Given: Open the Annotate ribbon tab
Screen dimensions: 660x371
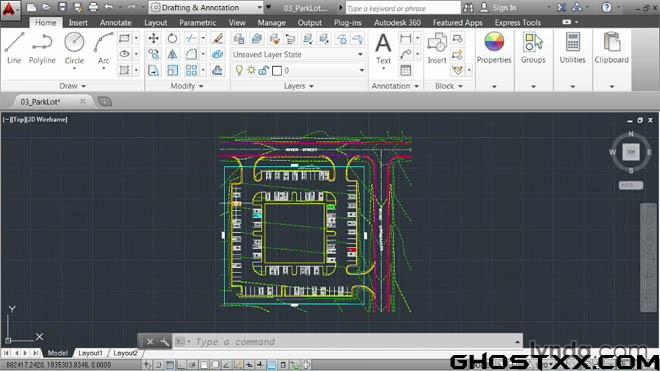Looking at the screenshot, I should [116, 23].
